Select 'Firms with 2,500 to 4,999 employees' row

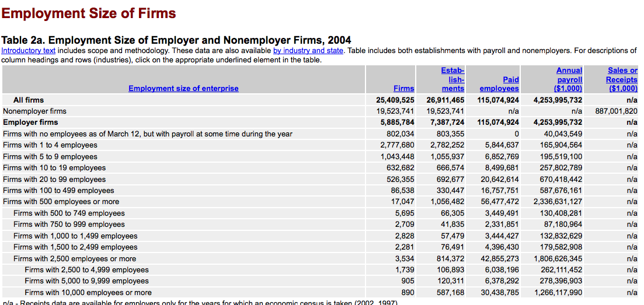click(86, 269)
